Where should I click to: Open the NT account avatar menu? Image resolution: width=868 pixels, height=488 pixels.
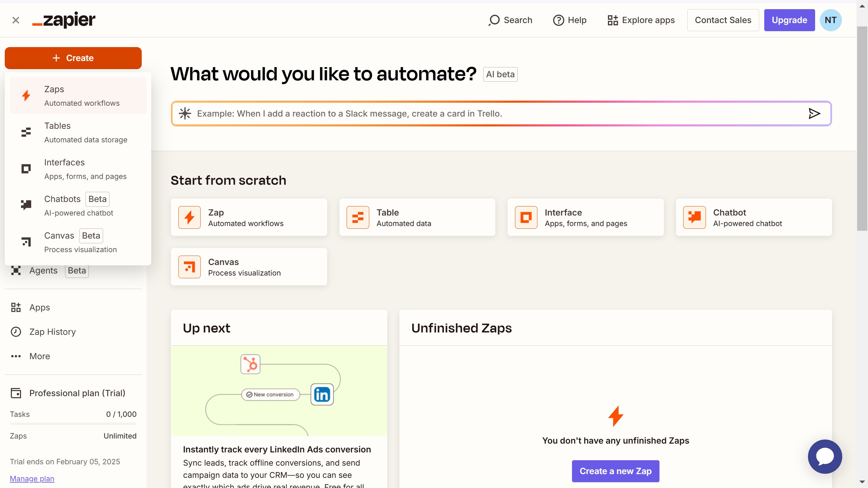click(x=830, y=20)
